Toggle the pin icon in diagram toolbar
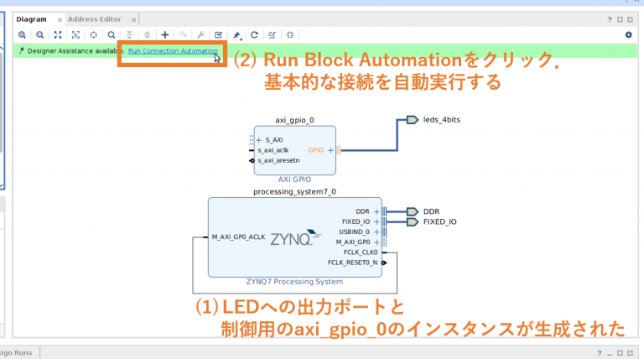The image size is (644, 359). tap(236, 34)
